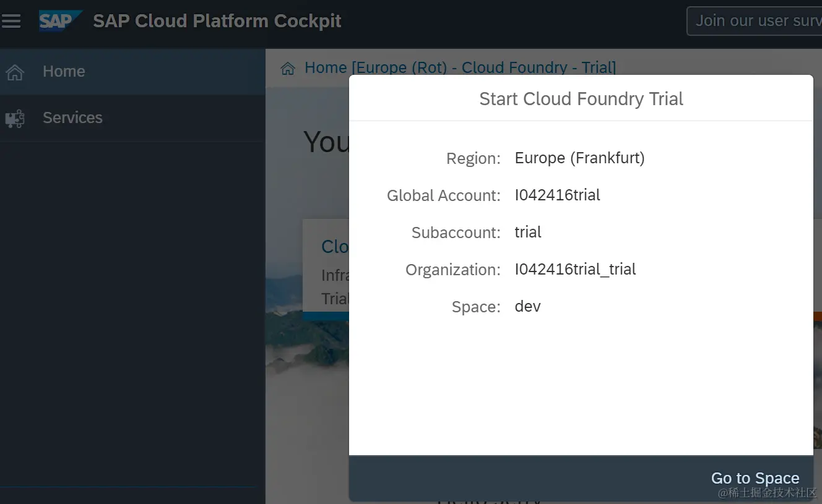Select the Home label in left sidebar
Image resolution: width=822 pixels, height=504 pixels.
tap(64, 72)
